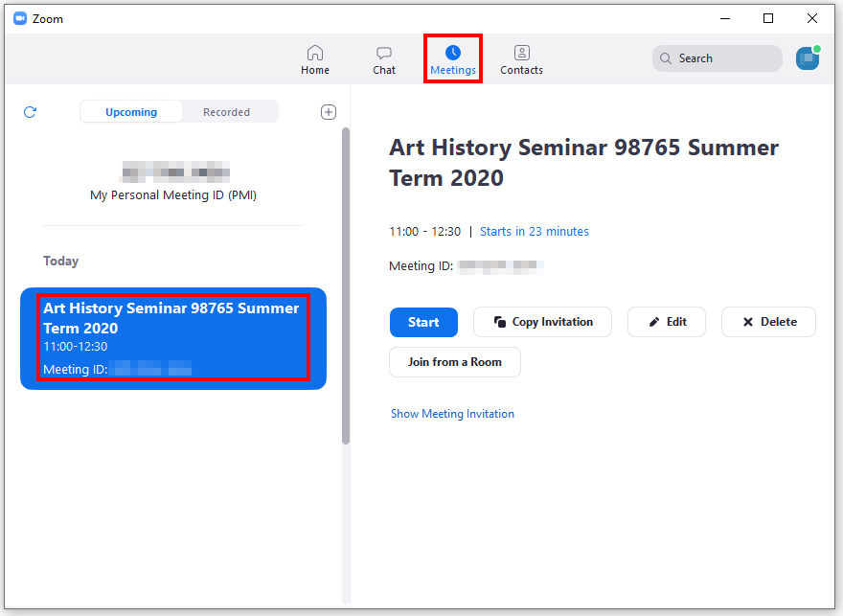The height and width of the screenshot is (616, 843).
Task: Expand the Show Meeting Invitation link
Action: (x=452, y=414)
